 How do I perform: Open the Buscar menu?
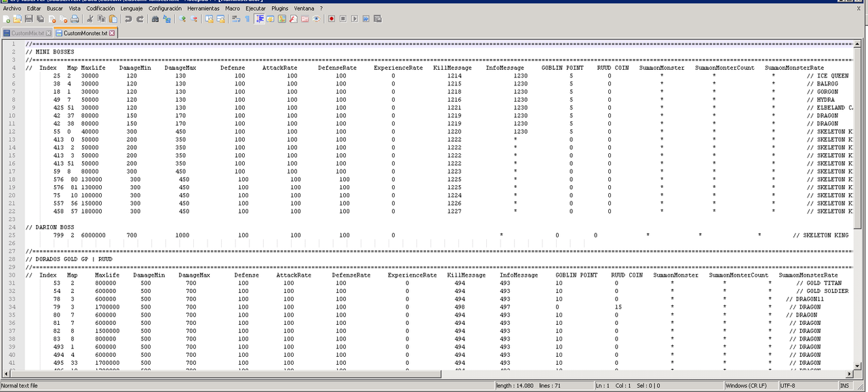coord(56,8)
